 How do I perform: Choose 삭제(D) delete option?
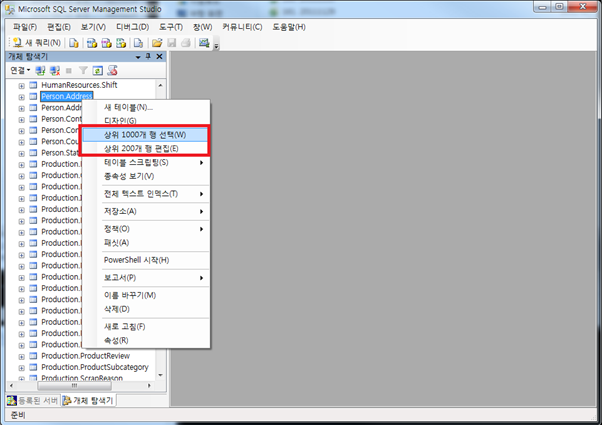point(146,309)
